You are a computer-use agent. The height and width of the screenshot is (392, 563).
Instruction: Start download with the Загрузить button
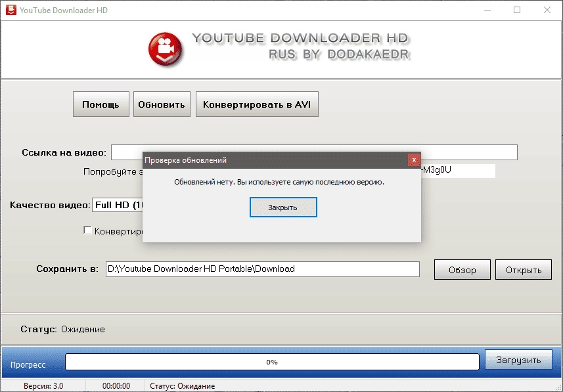point(518,360)
